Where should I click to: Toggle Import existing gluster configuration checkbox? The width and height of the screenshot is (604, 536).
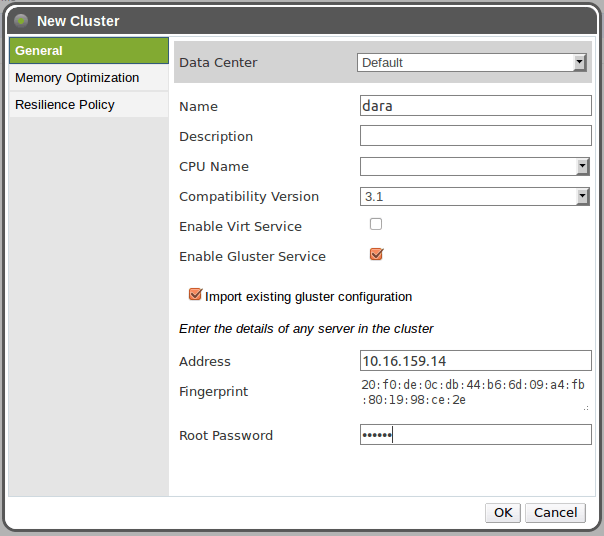pyautogui.click(x=196, y=295)
